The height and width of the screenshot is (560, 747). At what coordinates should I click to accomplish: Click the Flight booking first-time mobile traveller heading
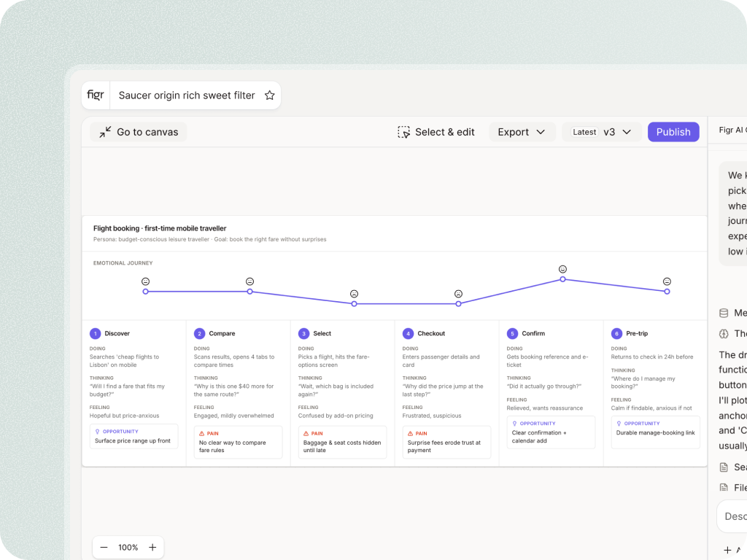tap(160, 228)
